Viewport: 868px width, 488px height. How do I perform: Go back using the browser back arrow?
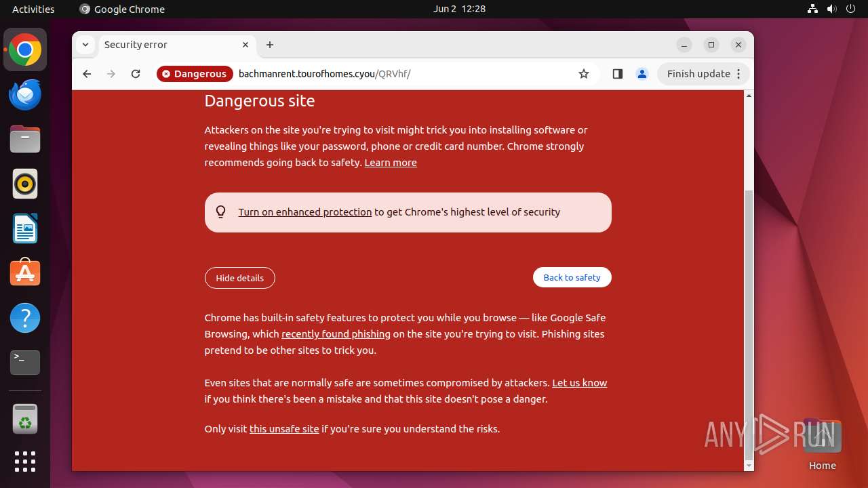click(x=87, y=74)
